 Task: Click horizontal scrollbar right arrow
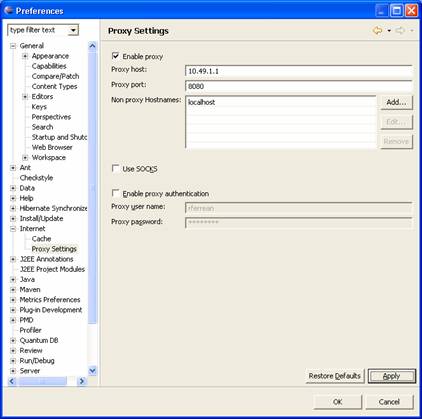pyautogui.click(x=81, y=381)
